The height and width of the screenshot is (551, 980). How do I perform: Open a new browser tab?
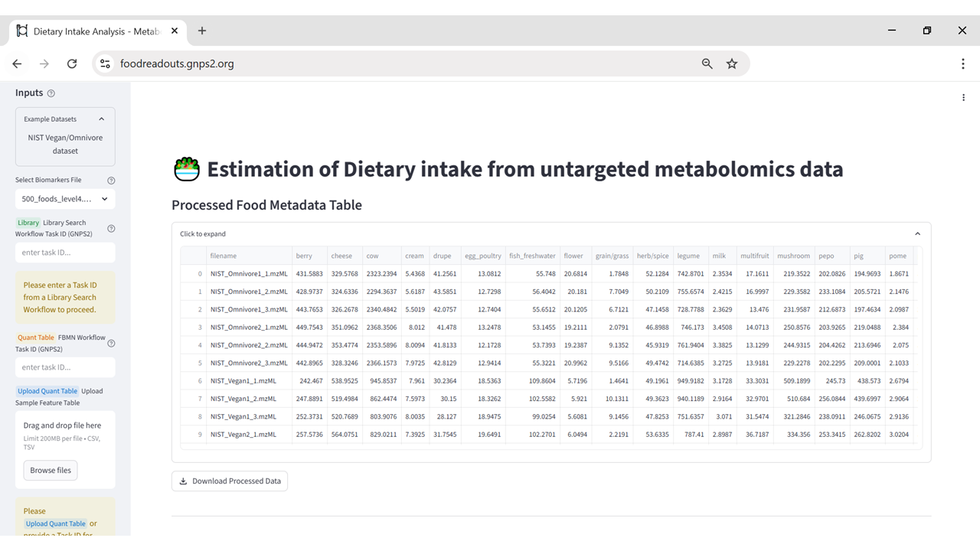(x=202, y=31)
